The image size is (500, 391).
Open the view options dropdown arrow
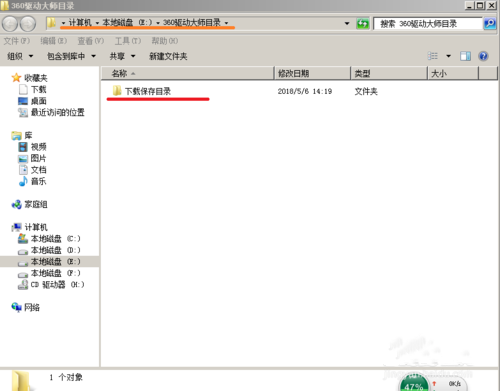point(448,56)
